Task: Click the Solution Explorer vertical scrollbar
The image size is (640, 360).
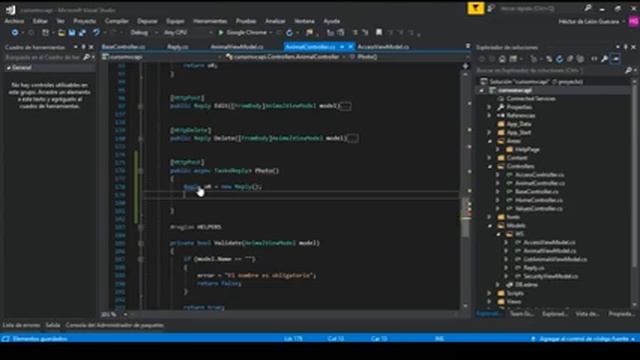Action: tap(634, 176)
